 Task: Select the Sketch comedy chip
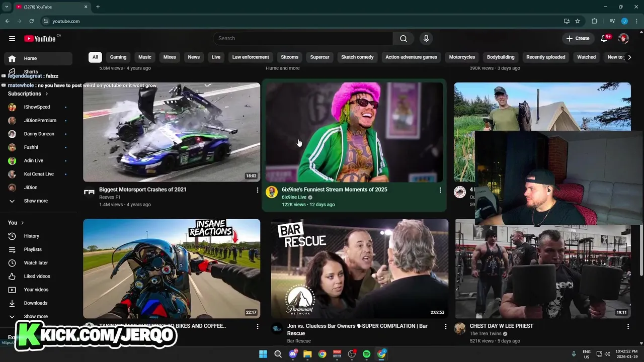(357, 57)
